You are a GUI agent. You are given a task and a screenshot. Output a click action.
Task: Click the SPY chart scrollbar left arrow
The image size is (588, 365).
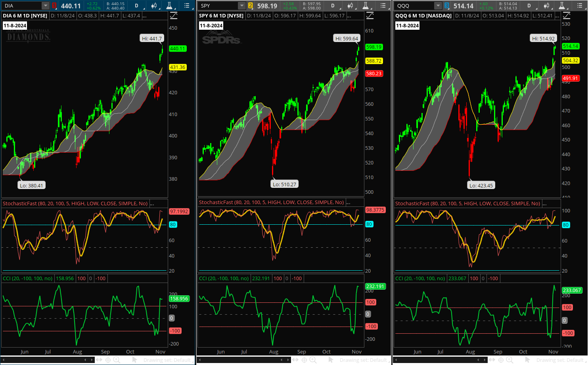pos(199,360)
